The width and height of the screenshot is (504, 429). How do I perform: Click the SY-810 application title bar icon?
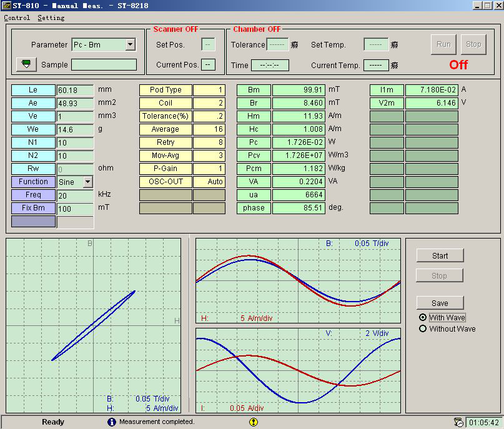6,6
